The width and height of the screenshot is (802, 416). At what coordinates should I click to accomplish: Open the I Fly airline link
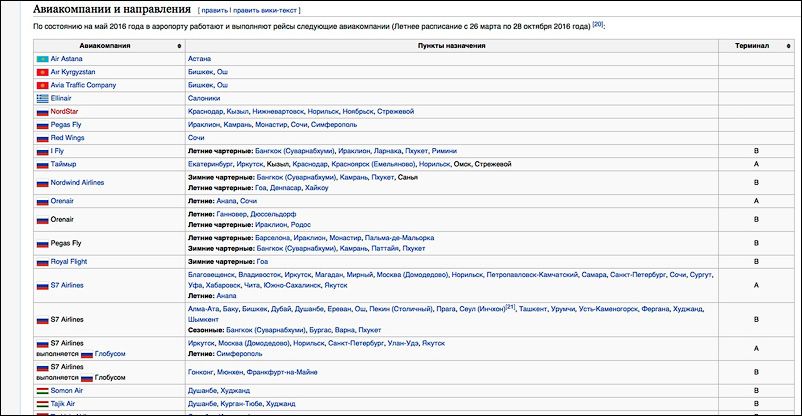coord(57,151)
